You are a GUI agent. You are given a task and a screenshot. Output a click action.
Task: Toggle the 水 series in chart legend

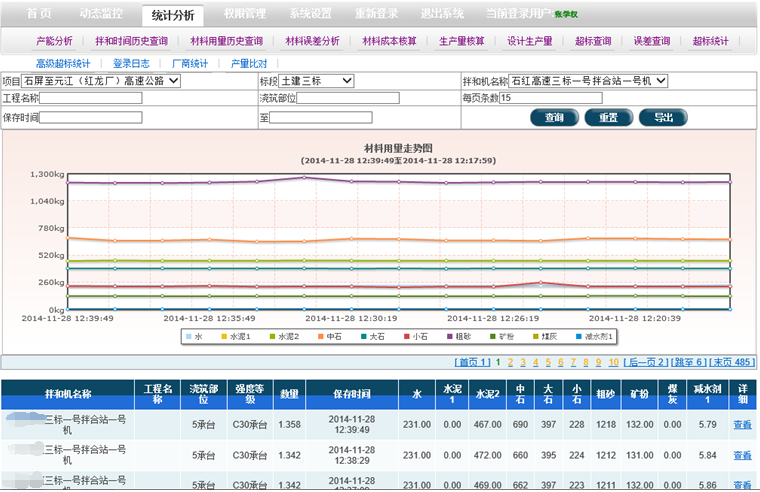tap(194, 337)
